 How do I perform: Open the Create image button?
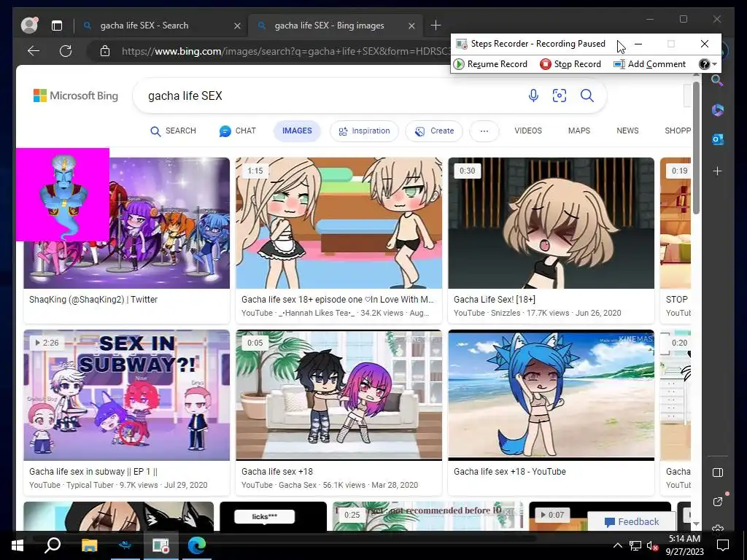[434, 131]
